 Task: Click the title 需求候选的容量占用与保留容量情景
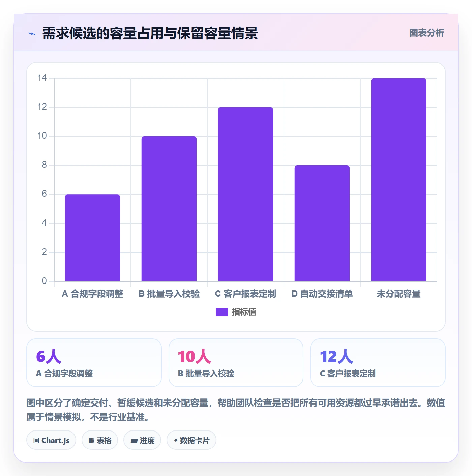(x=150, y=33)
